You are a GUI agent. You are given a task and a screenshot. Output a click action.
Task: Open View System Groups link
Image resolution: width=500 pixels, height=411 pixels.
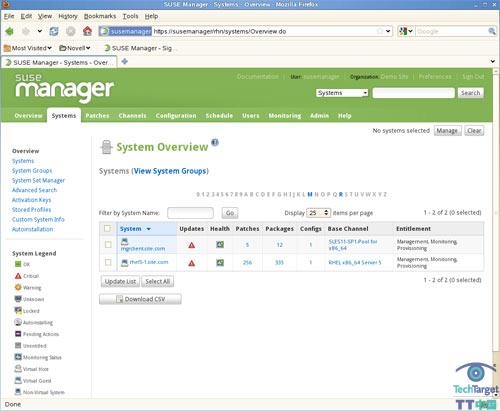[x=171, y=171]
